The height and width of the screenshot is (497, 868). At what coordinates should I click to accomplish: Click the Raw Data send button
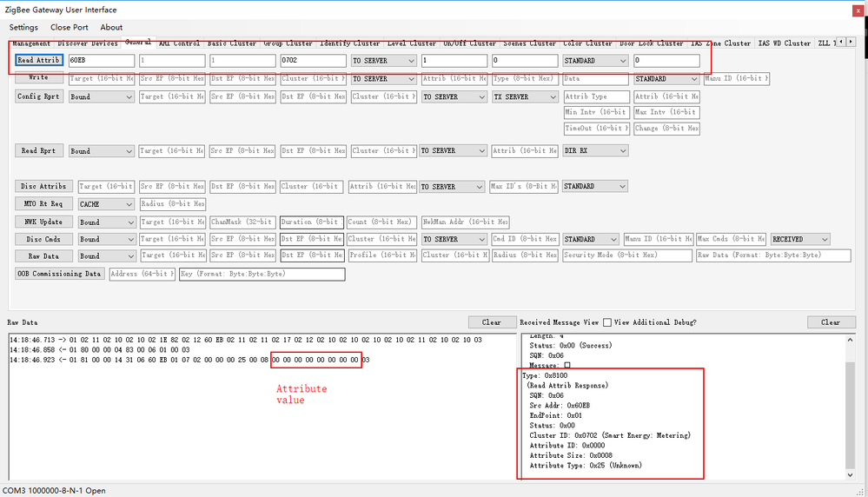pos(43,256)
